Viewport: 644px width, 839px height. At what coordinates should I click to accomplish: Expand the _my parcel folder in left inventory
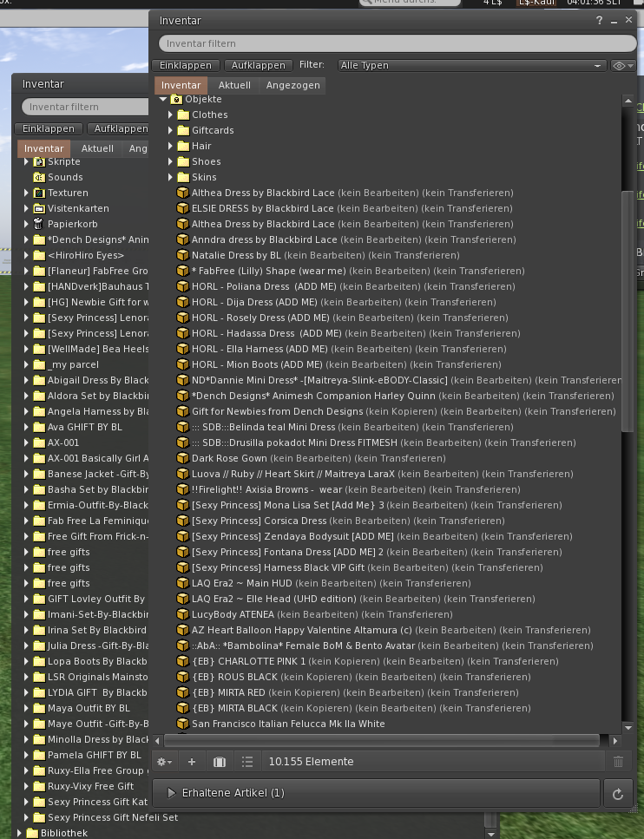[26, 364]
